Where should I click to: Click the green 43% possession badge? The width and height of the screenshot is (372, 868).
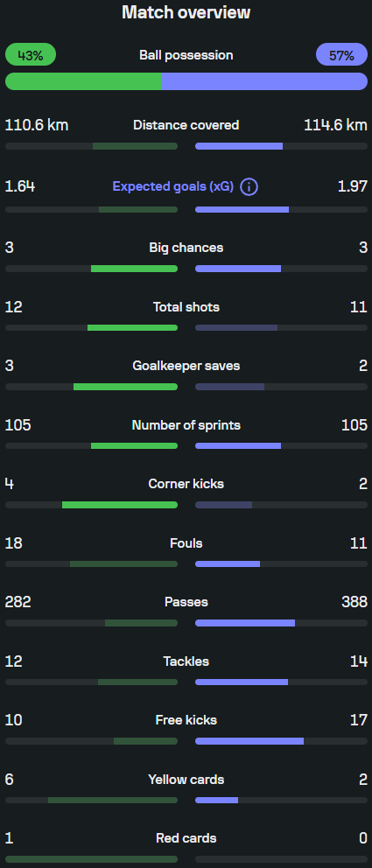tap(31, 55)
